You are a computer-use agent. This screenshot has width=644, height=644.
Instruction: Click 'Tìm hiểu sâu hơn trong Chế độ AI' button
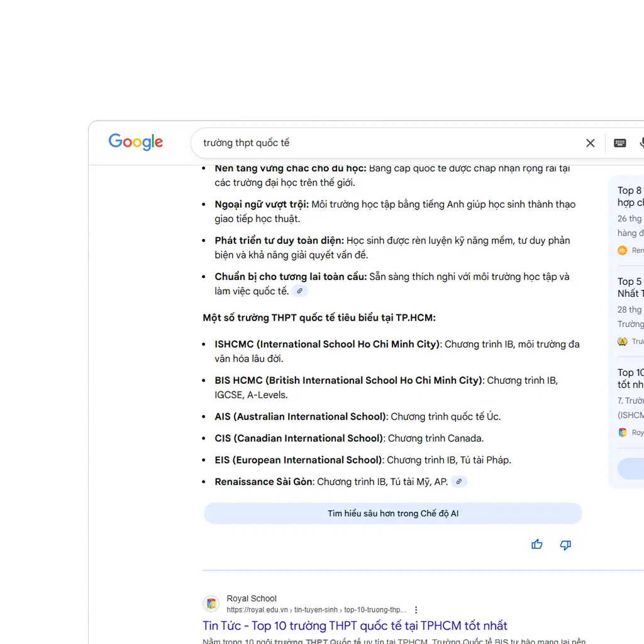point(392,514)
